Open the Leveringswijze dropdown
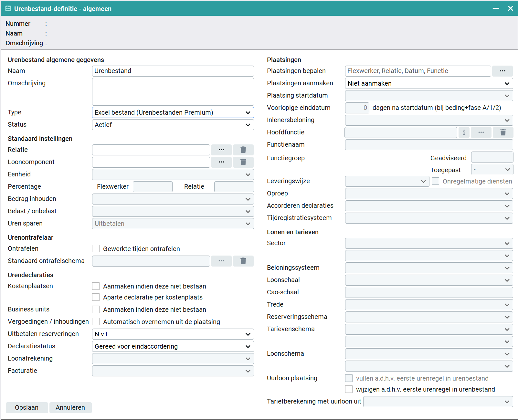The width and height of the screenshot is (518, 420). [387, 181]
